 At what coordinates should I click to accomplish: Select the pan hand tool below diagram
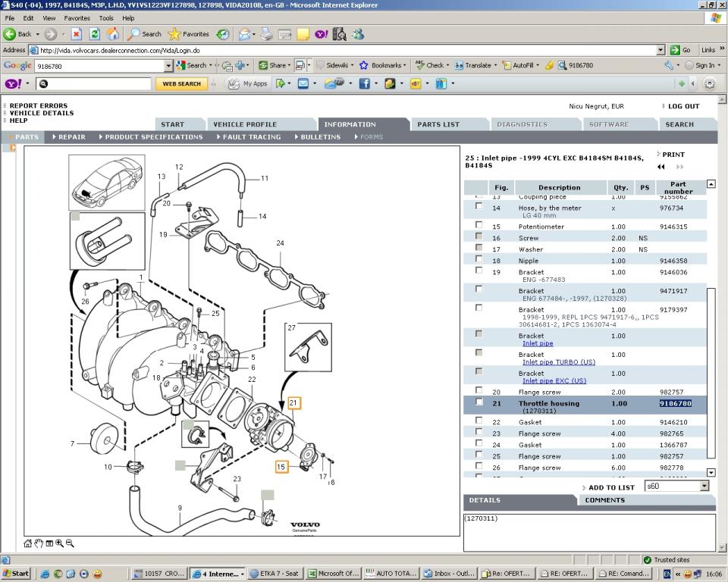pos(39,543)
